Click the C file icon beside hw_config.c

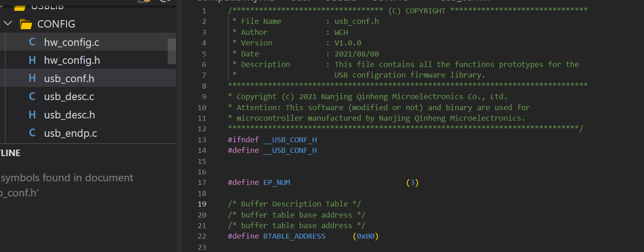point(32,42)
